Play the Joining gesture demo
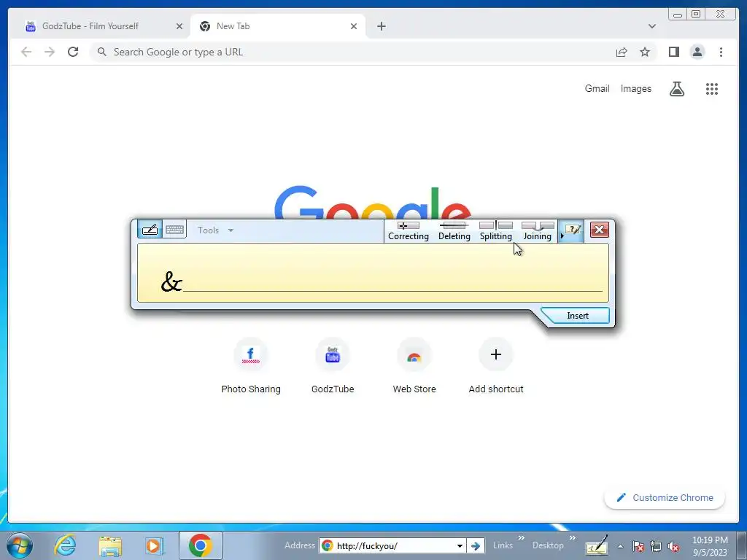The width and height of the screenshot is (747, 560). tap(538, 231)
